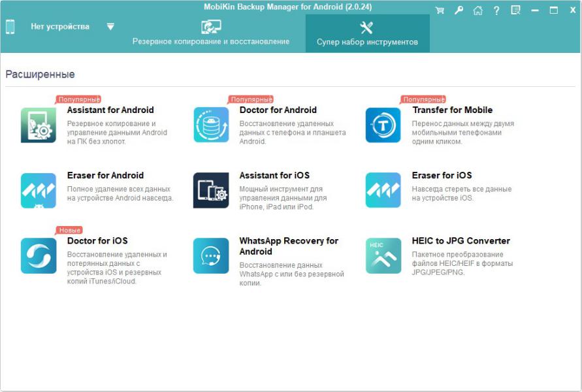The height and width of the screenshot is (392, 582).
Task: Click the Assistant for Android icon
Action: coord(39,125)
